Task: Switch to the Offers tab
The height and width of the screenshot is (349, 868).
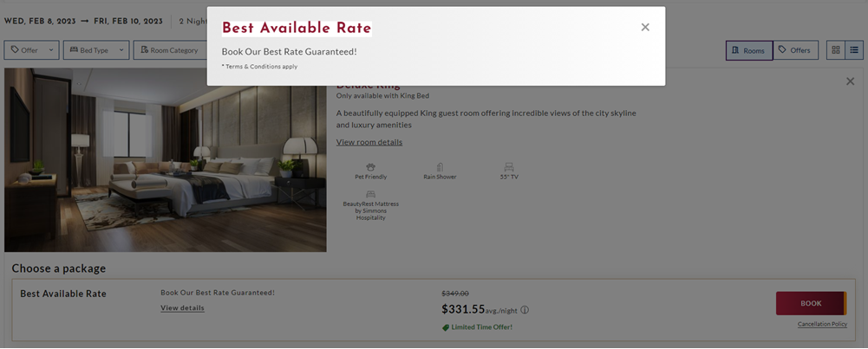Action: (795, 50)
